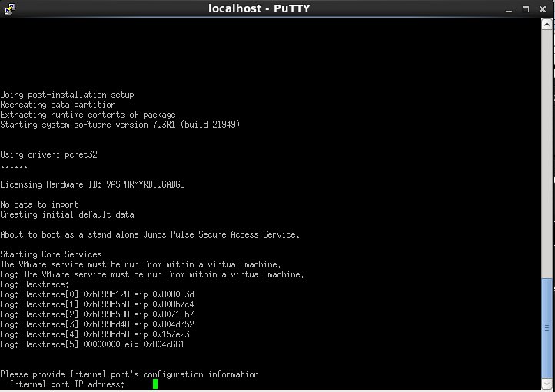Click the "Recreating data partition" line
This screenshot has height=392, width=555.
pos(58,105)
